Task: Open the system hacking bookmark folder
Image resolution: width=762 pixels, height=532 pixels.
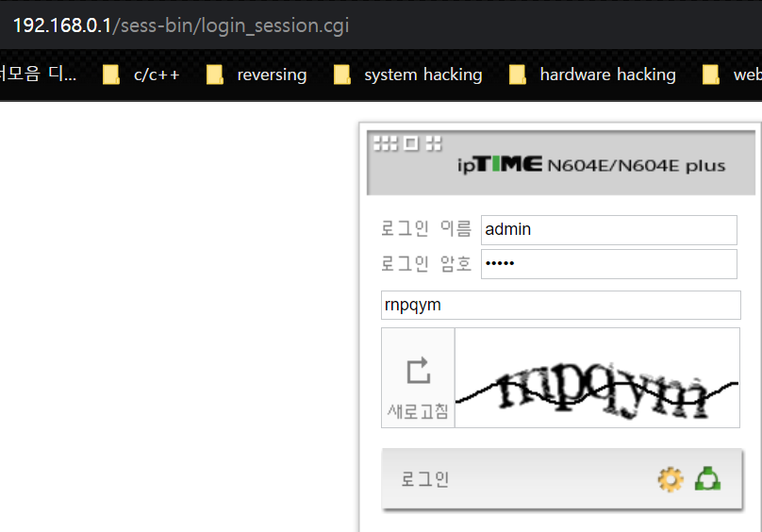Action: [408, 75]
